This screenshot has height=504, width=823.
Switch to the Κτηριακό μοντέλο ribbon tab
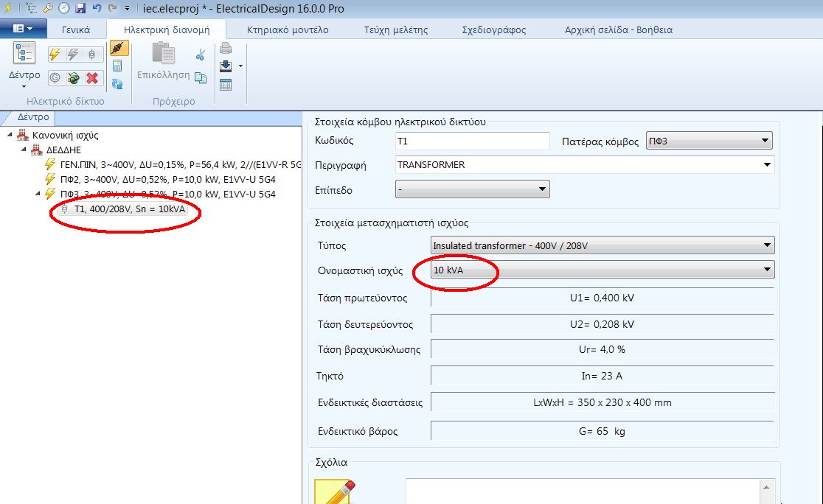(288, 30)
